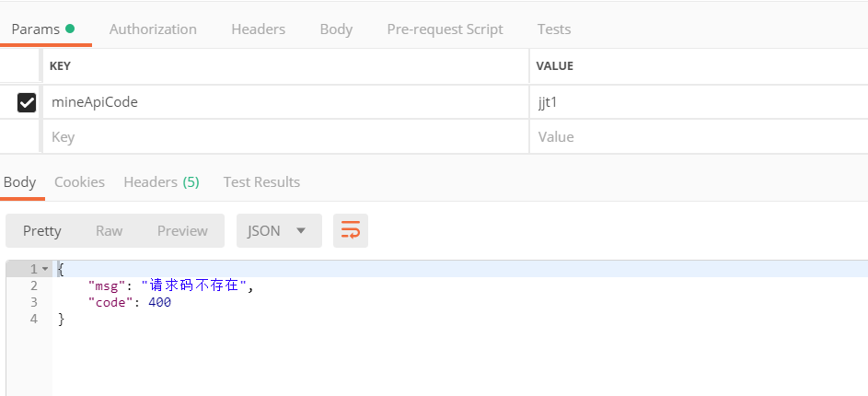Switch to Raw response view
Image resolution: width=868 pixels, height=396 pixels.
tap(109, 231)
